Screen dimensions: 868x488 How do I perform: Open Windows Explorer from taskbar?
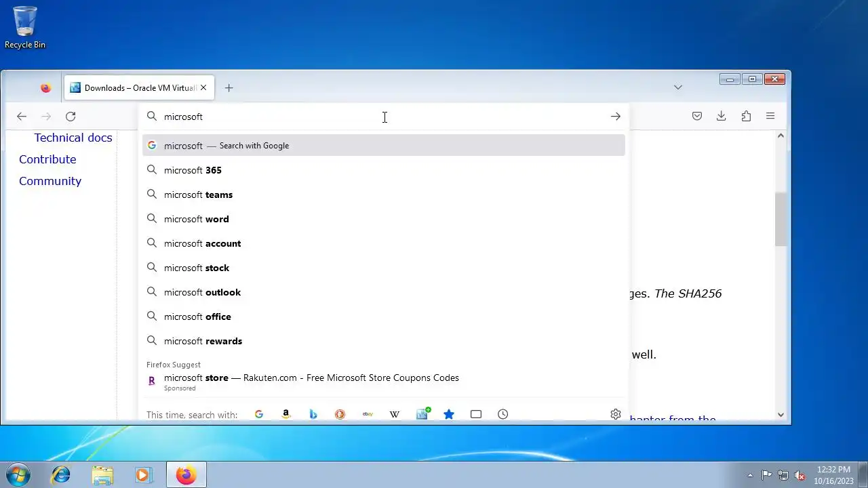point(102,475)
